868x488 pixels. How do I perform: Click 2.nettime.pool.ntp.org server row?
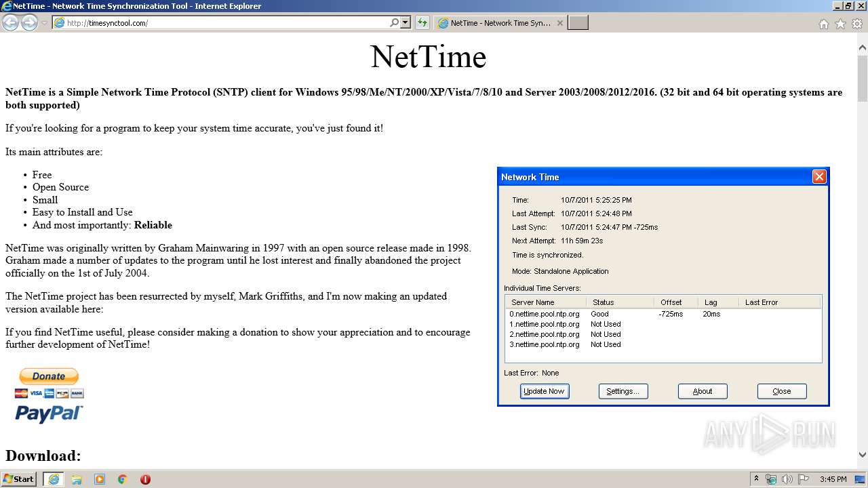tap(663, 334)
